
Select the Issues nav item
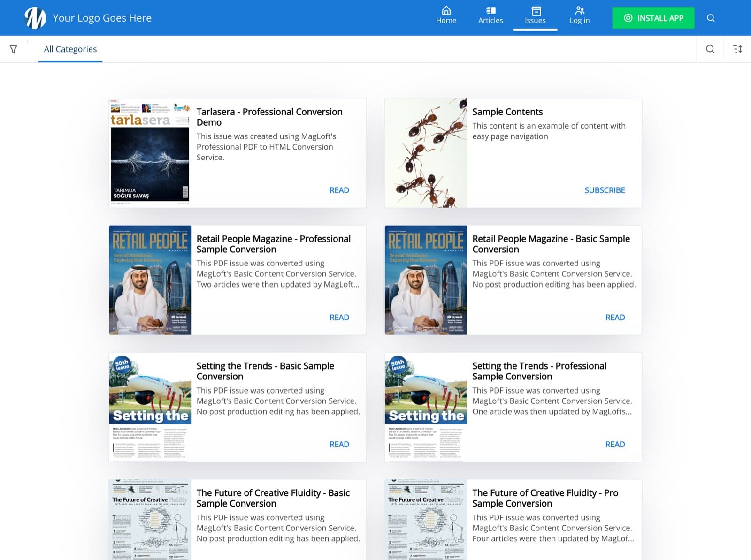pyautogui.click(x=535, y=15)
